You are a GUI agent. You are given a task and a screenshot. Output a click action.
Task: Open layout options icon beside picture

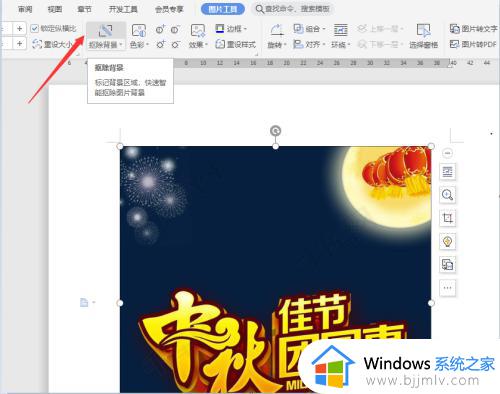(447, 172)
